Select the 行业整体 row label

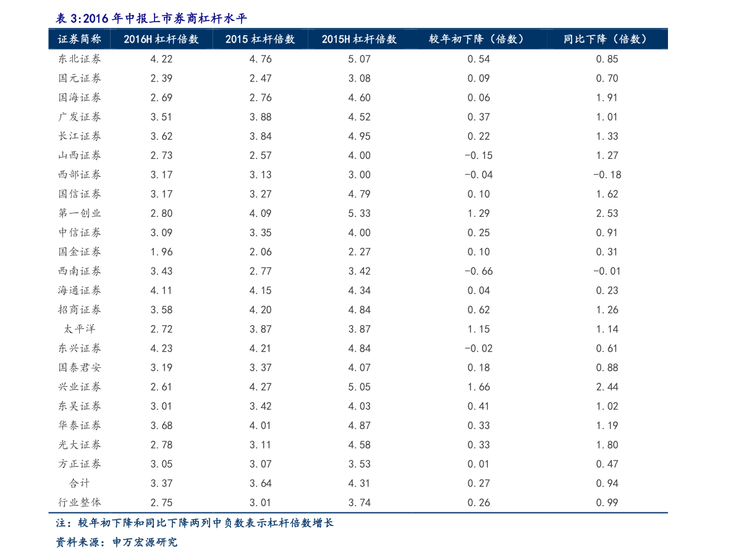[x=79, y=503]
